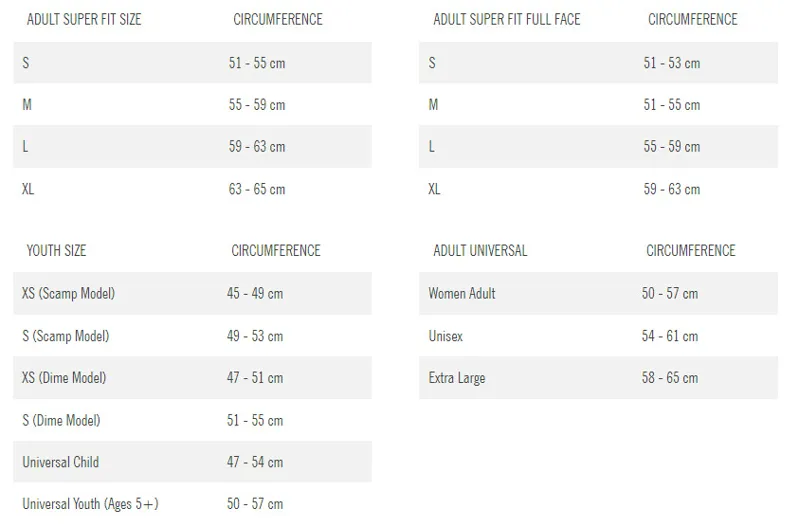Click the XS (Dime Model) row label
This screenshot has width=800, height=527.
64,378
